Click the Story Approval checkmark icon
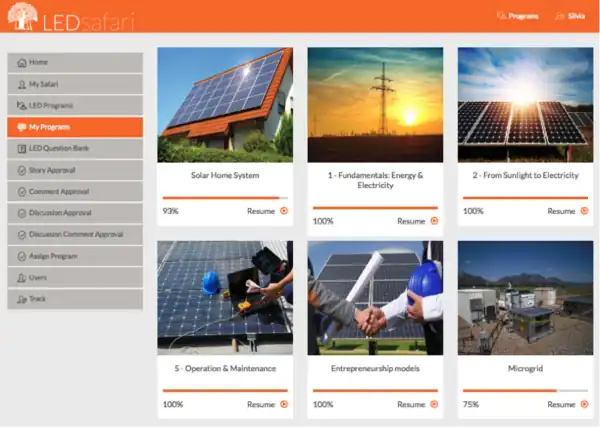This screenshot has width=600, height=427. tap(22, 170)
